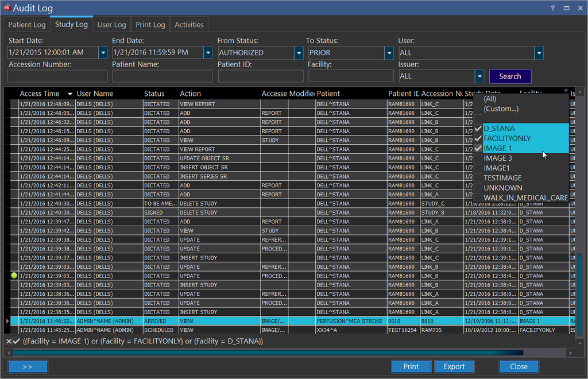Toggle the active filter checkbox in filter bar
Image resolution: width=588 pixels, height=379 pixels.
point(17,341)
